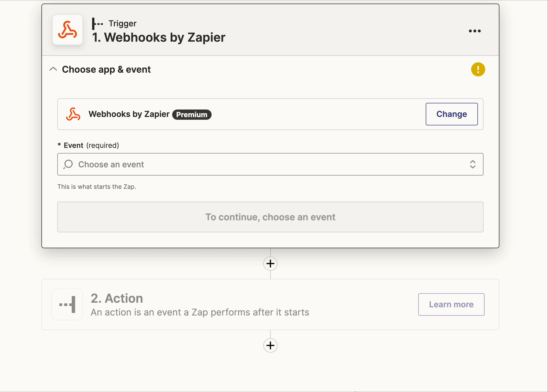This screenshot has height=392, width=548.
Task: Click the Event (required) field label
Action: (88, 145)
